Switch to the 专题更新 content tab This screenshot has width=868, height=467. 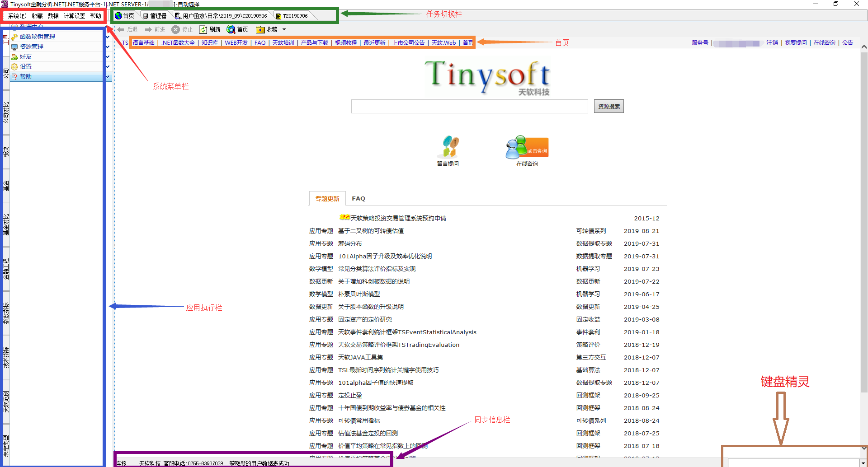tap(327, 199)
